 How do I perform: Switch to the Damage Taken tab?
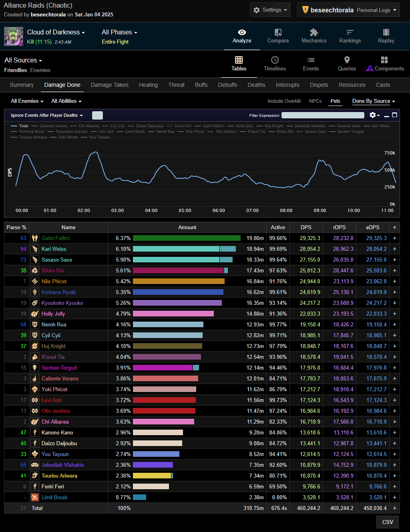click(x=110, y=85)
